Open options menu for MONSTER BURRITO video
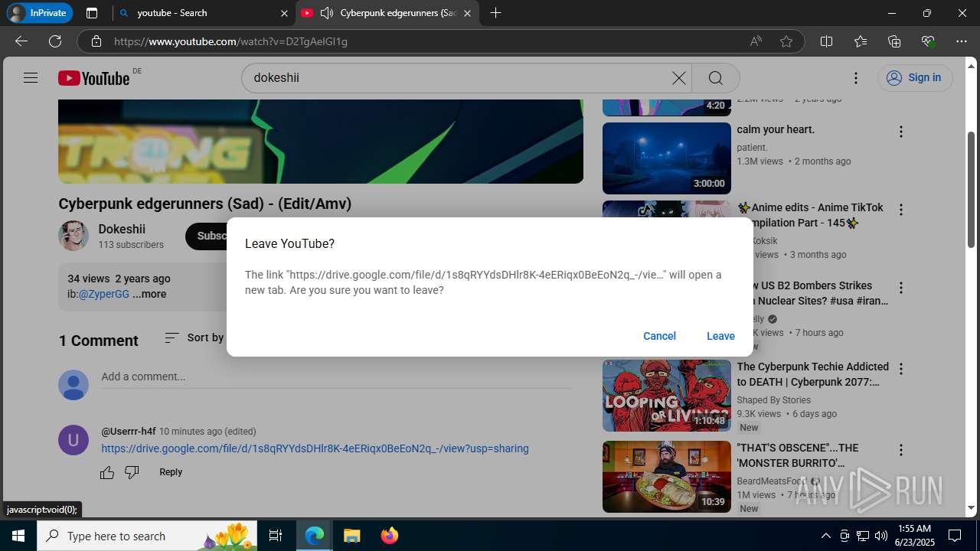This screenshot has height=551, width=980. [x=901, y=450]
